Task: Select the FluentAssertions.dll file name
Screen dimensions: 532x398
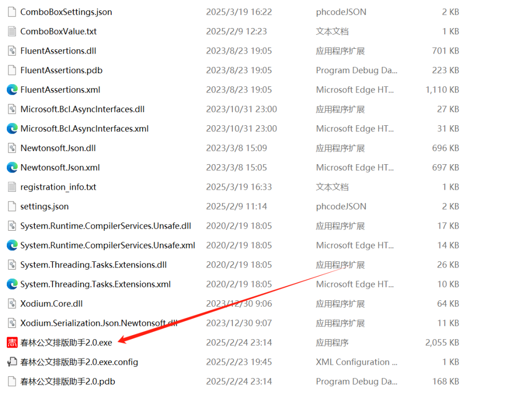Action: (58, 51)
